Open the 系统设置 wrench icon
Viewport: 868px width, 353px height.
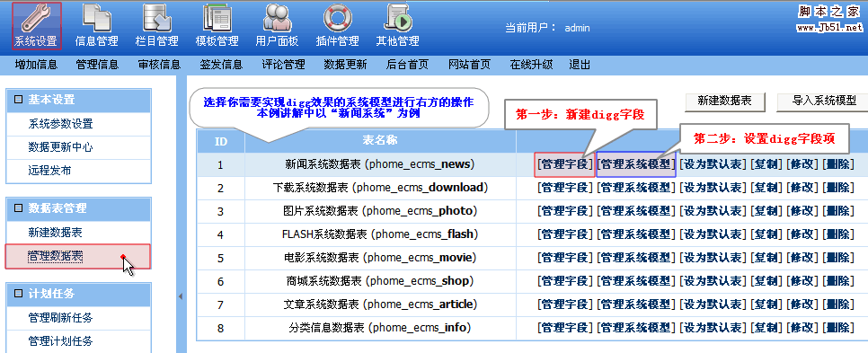point(36,25)
